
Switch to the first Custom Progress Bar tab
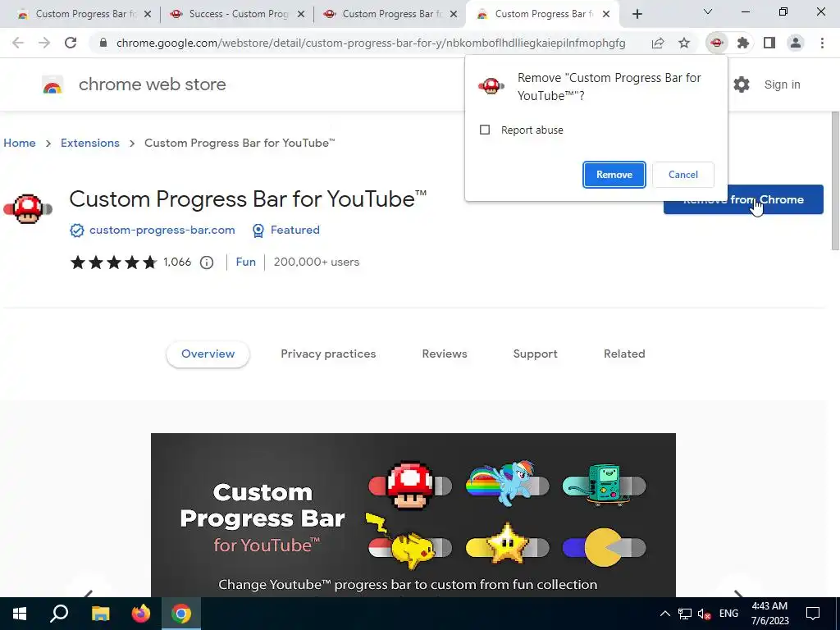[83, 14]
